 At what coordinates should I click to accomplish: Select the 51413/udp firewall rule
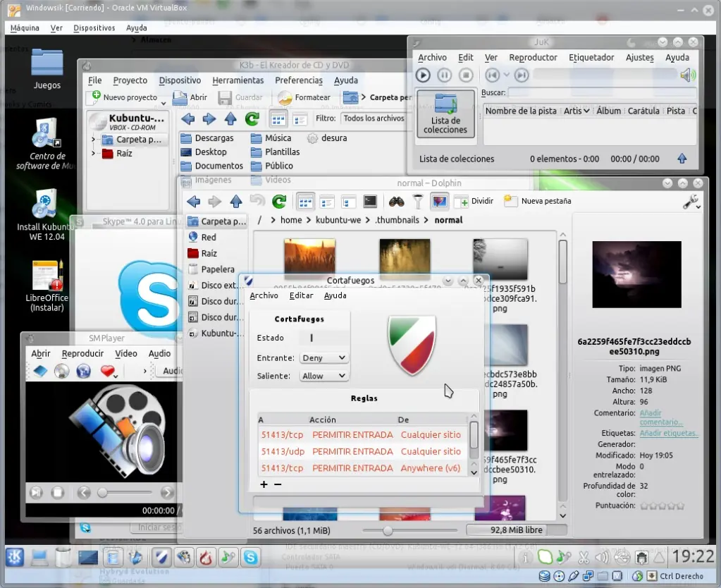coord(362,451)
